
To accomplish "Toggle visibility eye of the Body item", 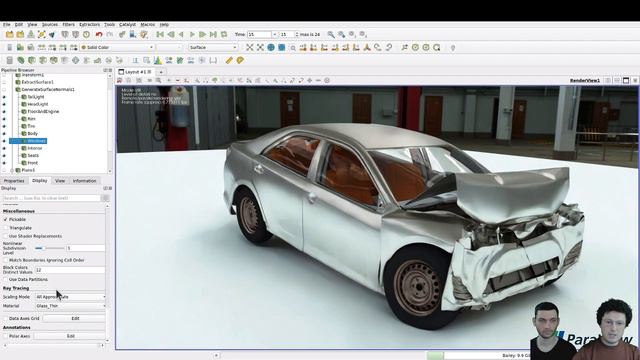I will pos(4,133).
